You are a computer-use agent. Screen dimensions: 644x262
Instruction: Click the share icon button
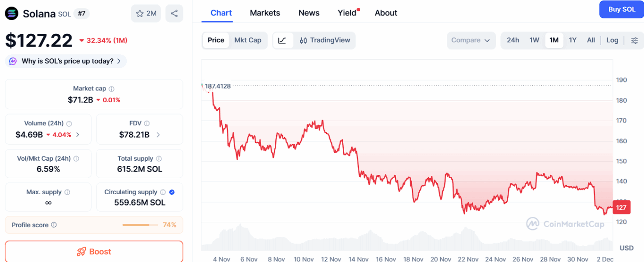click(174, 13)
